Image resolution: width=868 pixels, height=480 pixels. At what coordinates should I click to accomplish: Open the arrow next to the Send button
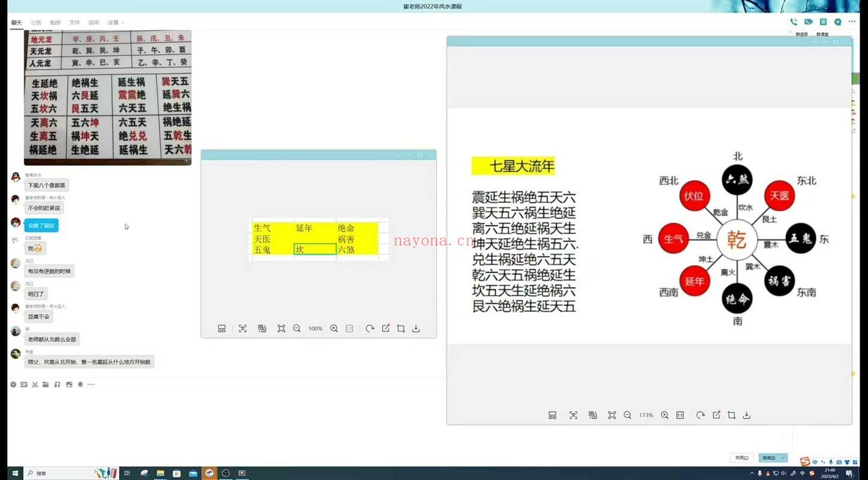pyautogui.click(x=783, y=458)
